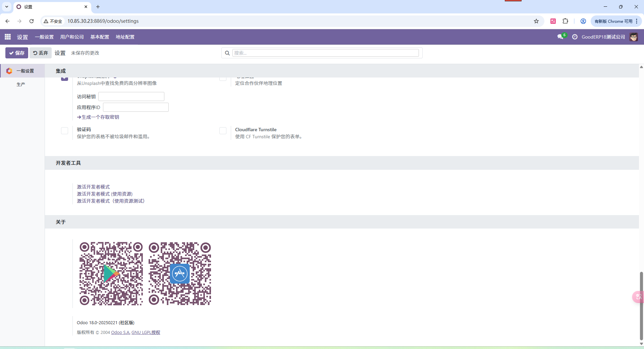The height and width of the screenshot is (349, 644).
Task: Click 激活开发者模式（使用资源测试）link
Action: pos(111,201)
